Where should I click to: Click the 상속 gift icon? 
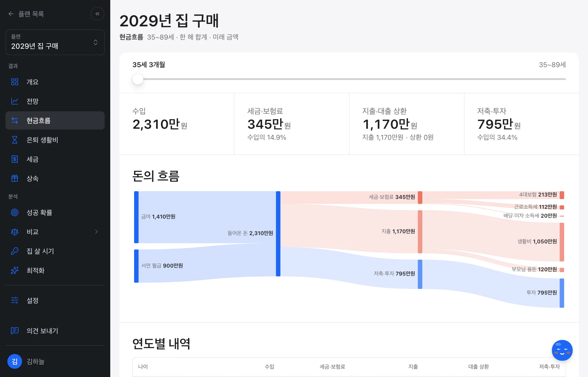tap(15, 178)
